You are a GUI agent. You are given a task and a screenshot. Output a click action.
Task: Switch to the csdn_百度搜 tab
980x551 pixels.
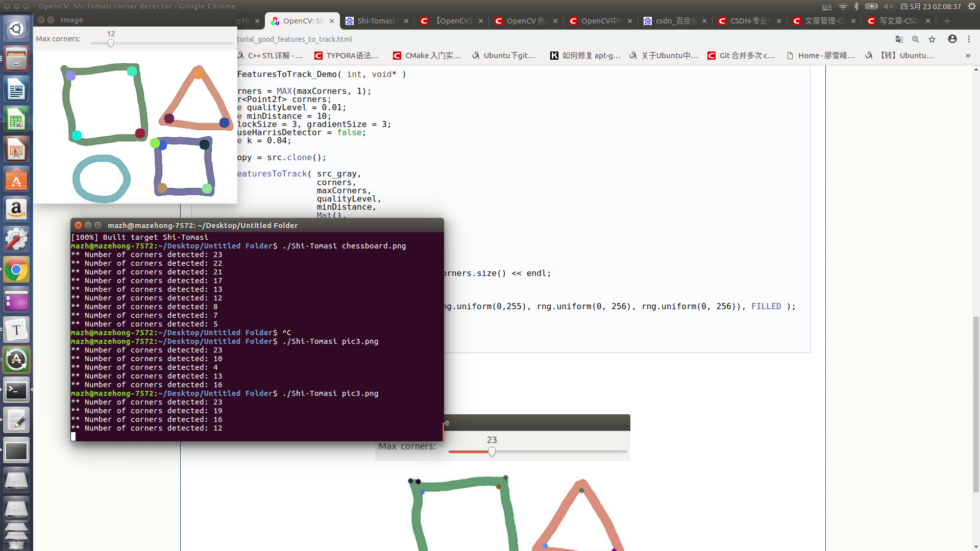[x=675, y=21]
